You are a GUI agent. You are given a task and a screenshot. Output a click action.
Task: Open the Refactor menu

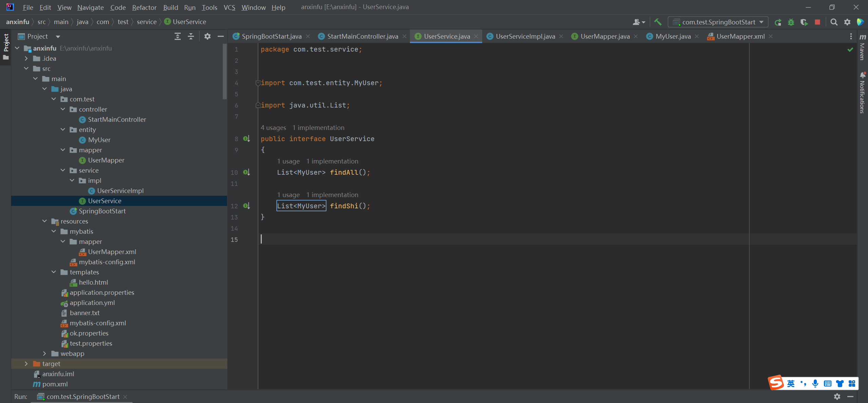click(144, 7)
